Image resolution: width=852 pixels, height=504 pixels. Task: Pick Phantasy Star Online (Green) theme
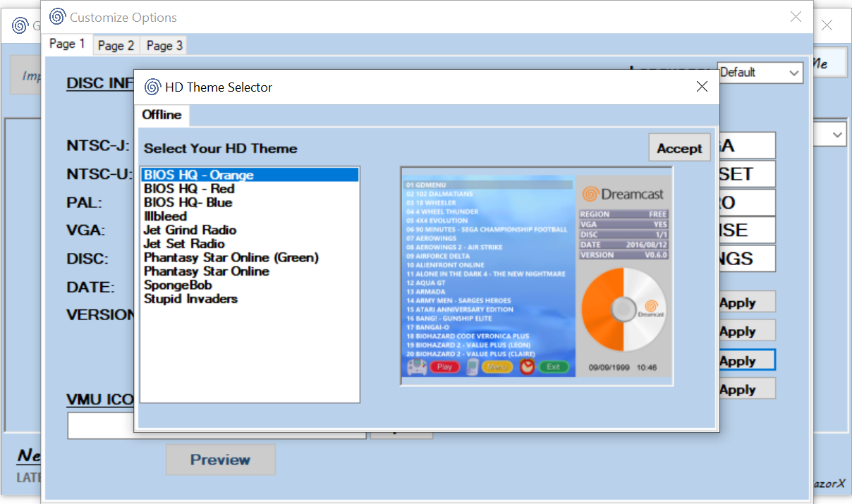250,257
